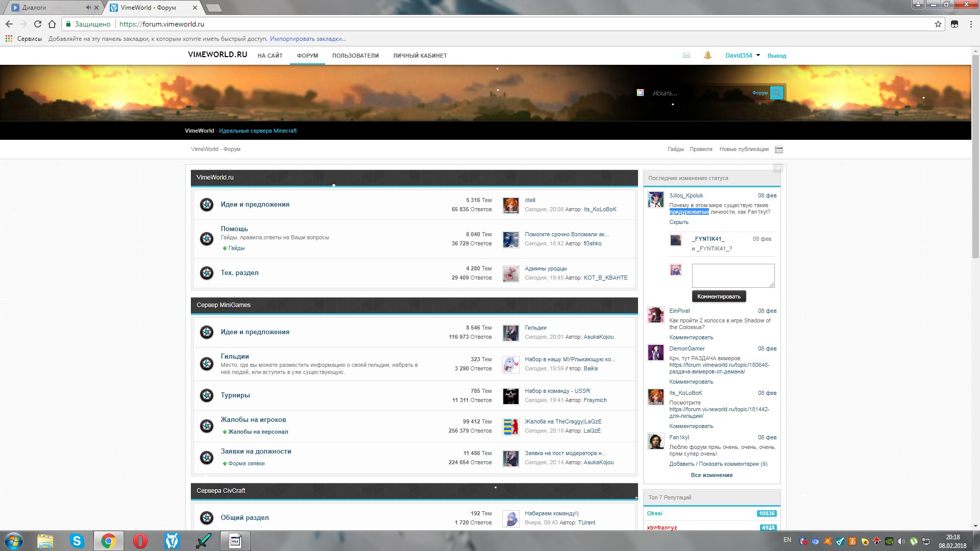Click the Жалобы на игроков forum icon
This screenshot has width=980, height=551.
(207, 426)
